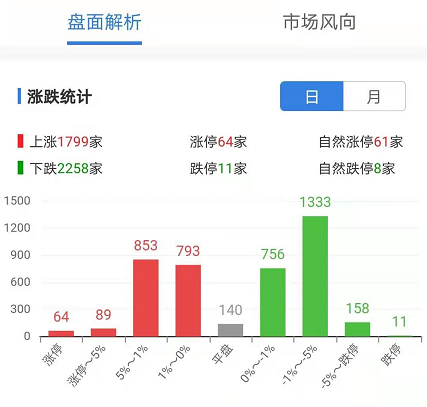The width and height of the screenshot is (427, 407).
Task: Tap the tallest green bar labeled 1333
Action: point(315,276)
